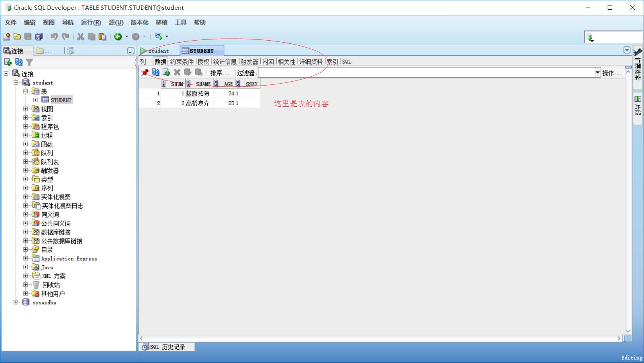Toggle the red pin freeze view icon
This screenshot has width=644, height=363.
click(145, 72)
